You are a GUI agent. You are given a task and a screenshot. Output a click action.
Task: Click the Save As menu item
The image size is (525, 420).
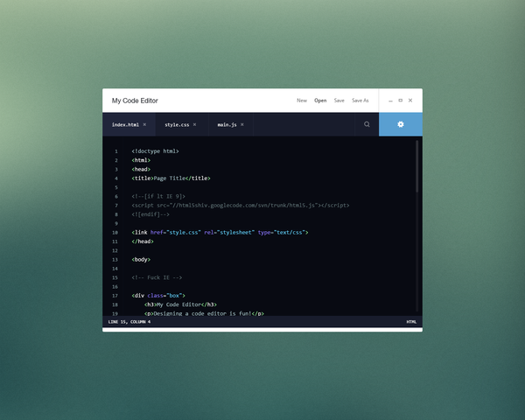[360, 101]
